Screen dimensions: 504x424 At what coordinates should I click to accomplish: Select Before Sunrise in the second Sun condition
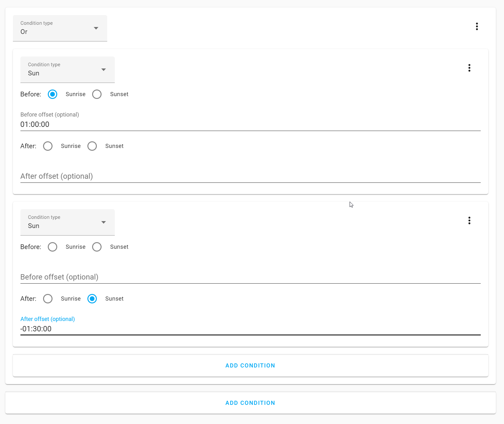pyautogui.click(x=52, y=247)
